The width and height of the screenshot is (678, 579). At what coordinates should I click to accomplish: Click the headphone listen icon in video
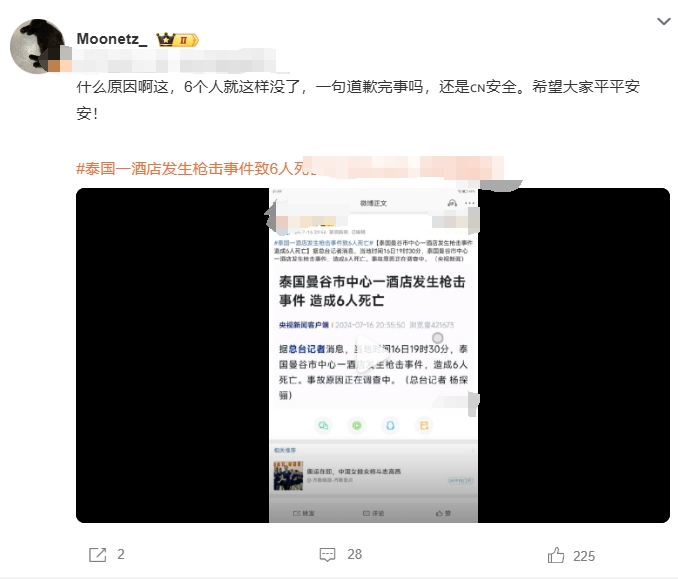pyautogui.click(x=452, y=203)
